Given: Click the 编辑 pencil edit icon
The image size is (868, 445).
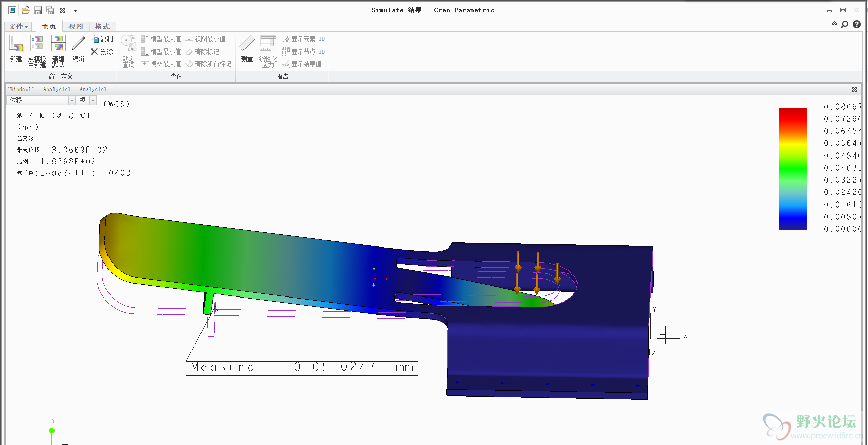Looking at the screenshot, I should 78,44.
